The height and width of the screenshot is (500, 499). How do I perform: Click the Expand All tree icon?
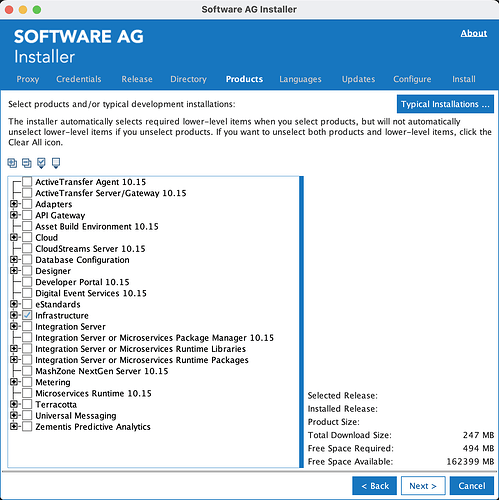[x=12, y=163]
